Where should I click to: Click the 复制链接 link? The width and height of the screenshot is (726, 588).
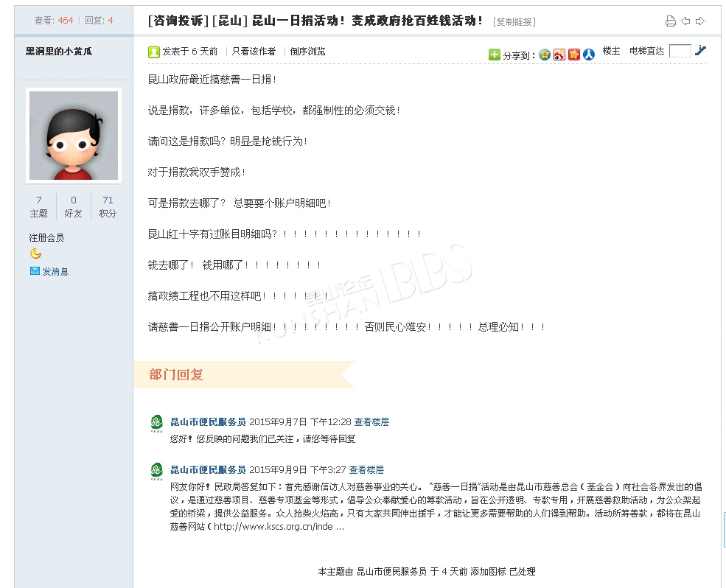click(514, 22)
